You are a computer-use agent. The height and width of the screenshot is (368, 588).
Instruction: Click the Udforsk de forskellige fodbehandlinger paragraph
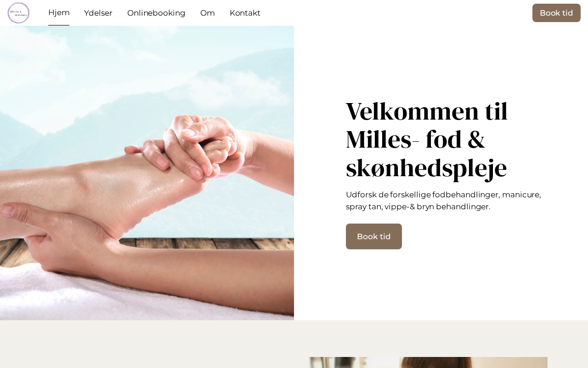point(443,201)
